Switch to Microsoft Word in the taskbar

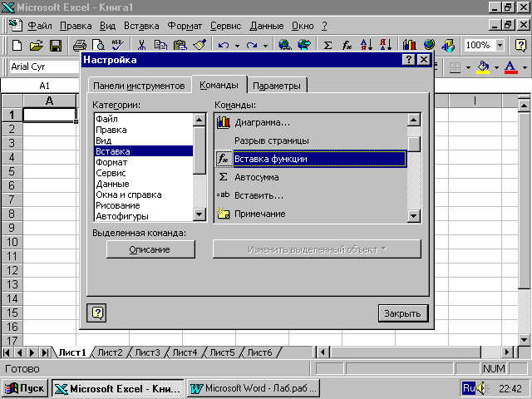254,388
